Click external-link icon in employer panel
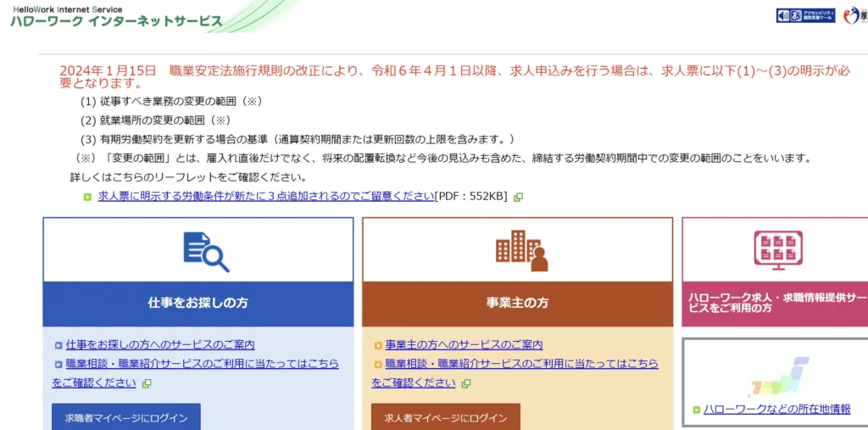The height and width of the screenshot is (430, 868). (x=466, y=383)
